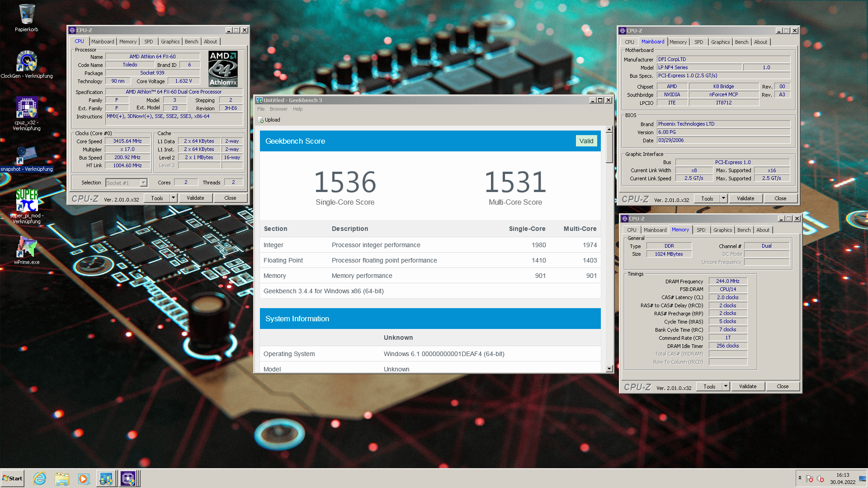Open SPD tab in the CPU window

tap(149, 42)
